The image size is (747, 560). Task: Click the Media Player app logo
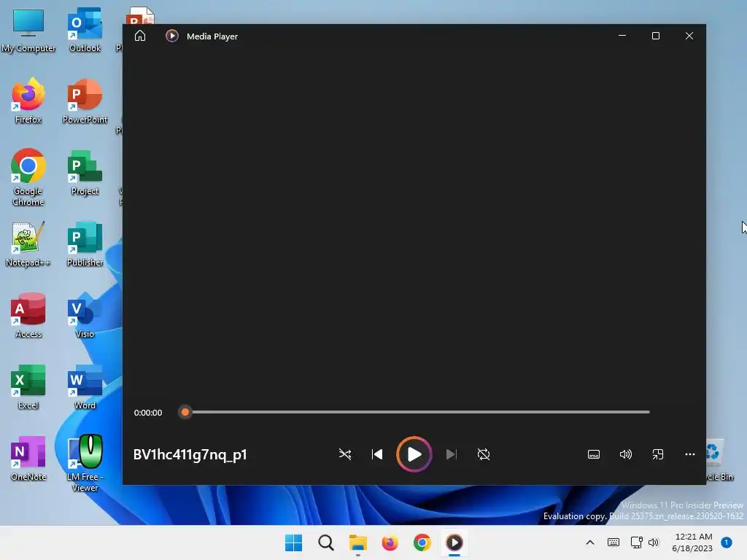pyautogui.click(x=172, y=36)
